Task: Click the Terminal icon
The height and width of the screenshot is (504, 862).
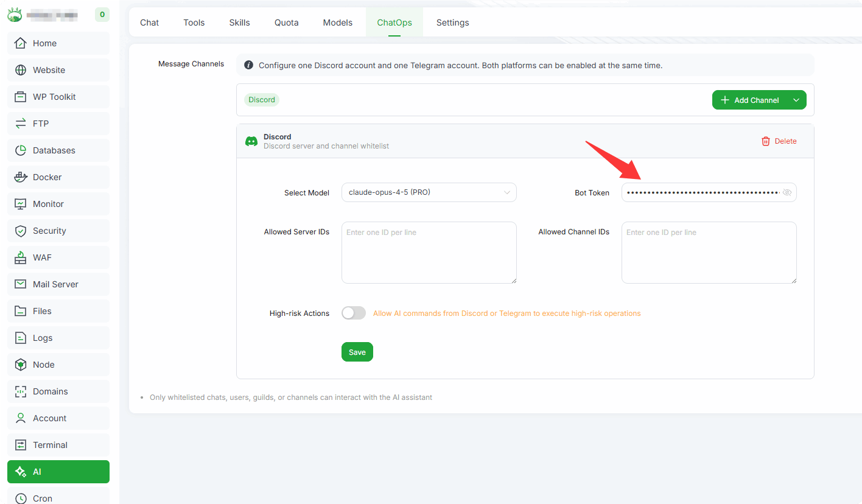Action: pos(21,445)
